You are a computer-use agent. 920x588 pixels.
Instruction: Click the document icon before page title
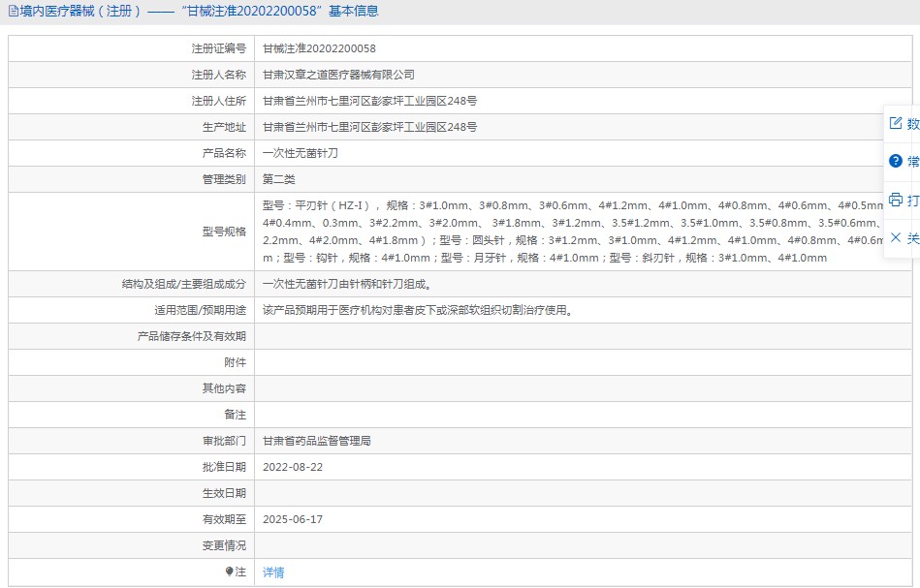13,11
